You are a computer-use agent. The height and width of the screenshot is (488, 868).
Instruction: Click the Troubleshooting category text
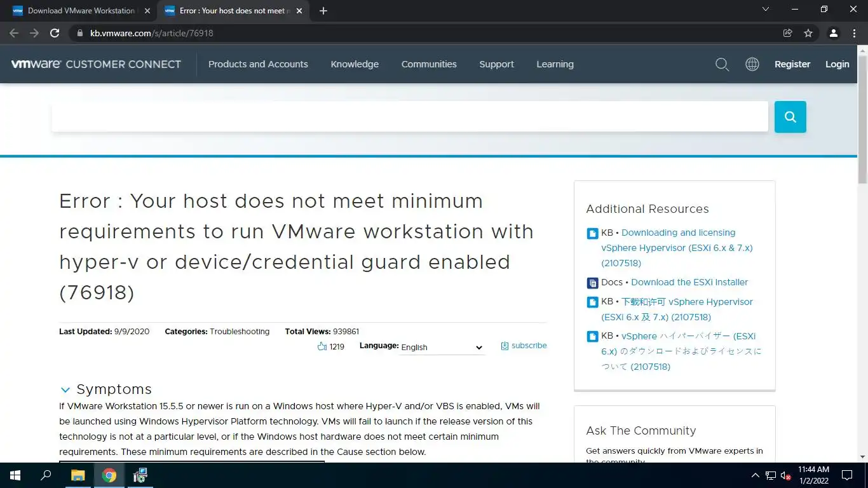(240, 332)
